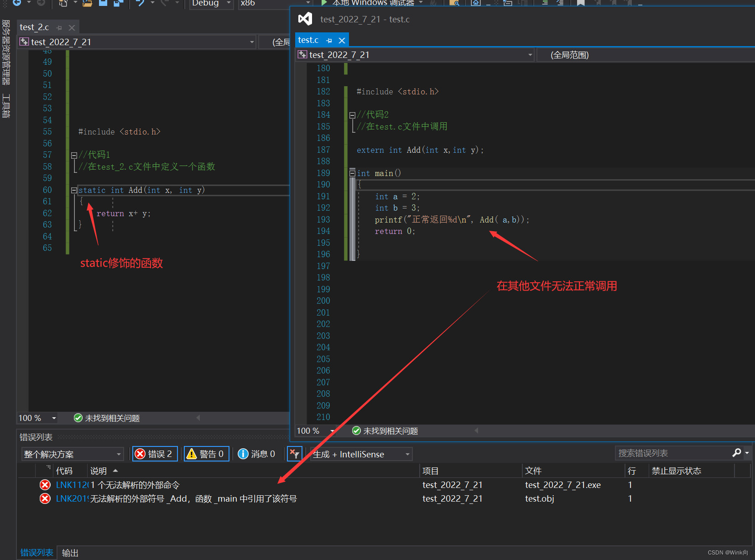Close the test.c tab
Viewport: 755px width, 560px height.
click(x=342, y=41)
